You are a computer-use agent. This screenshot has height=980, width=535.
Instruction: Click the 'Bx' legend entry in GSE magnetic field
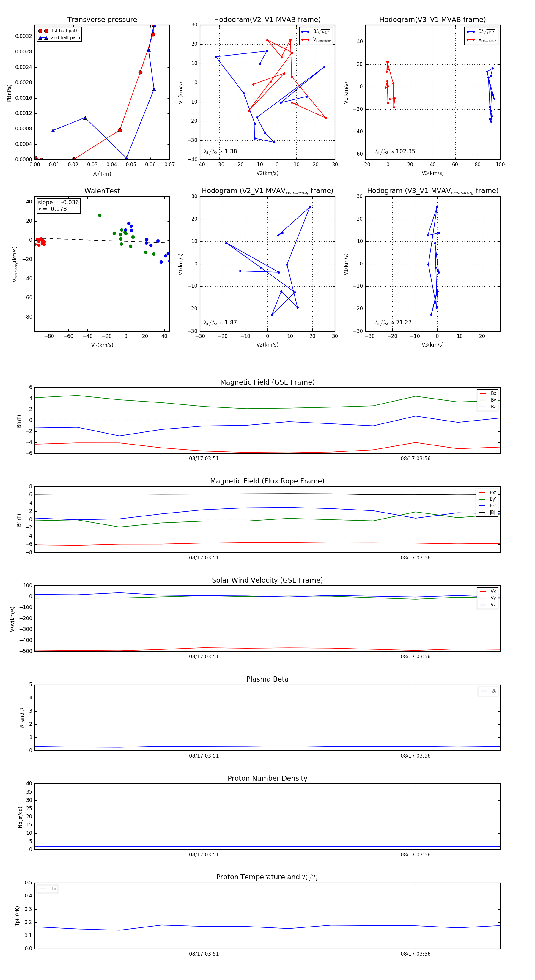click(x=488, y=393)
